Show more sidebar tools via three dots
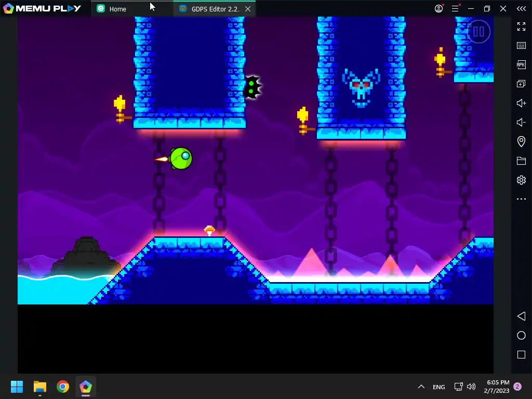This screenshot has width=532, height=399. (521, 199)
